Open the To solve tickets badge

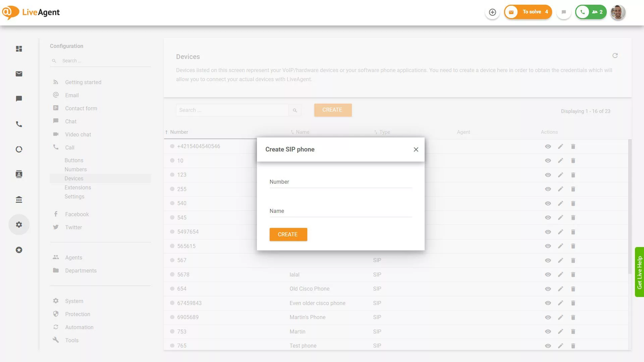(528, 12)
